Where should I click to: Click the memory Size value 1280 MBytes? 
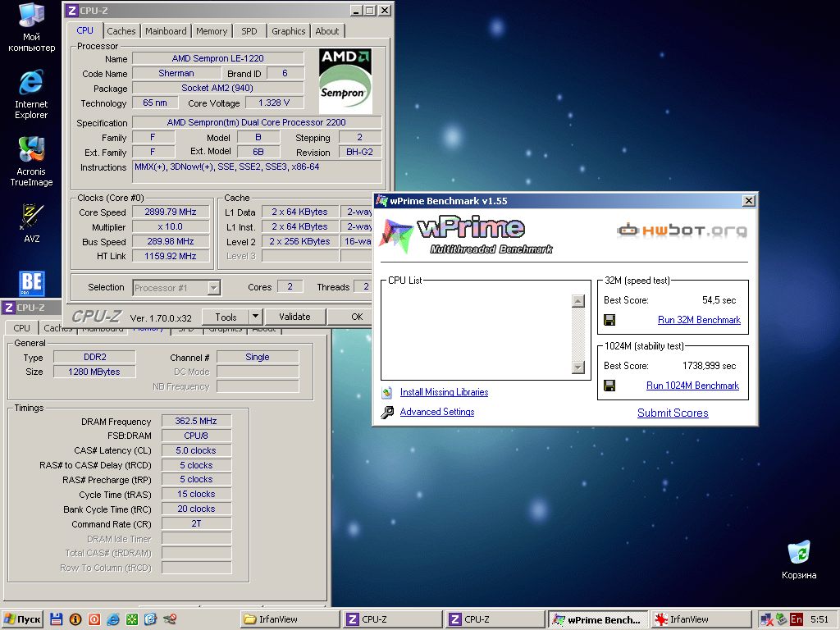(94, 372)
